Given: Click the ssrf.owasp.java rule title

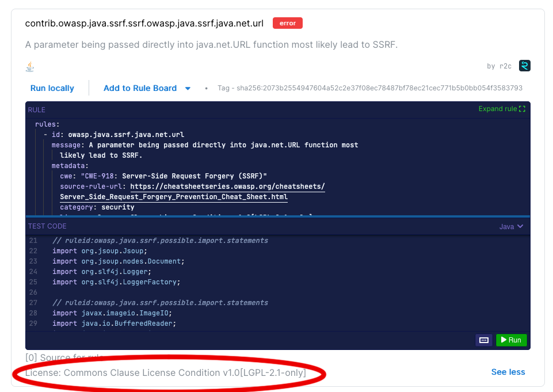Looking at the screenshot, I should [x=144, y=23].
